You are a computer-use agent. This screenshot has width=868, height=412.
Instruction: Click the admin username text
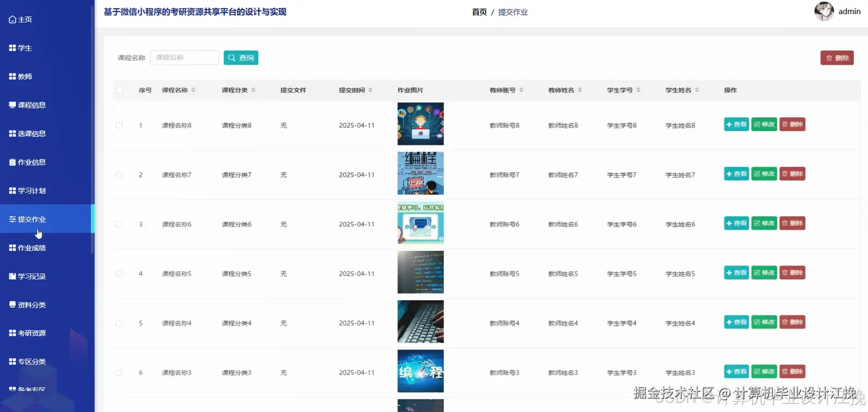pyautogui.click(x=850, y=11)
